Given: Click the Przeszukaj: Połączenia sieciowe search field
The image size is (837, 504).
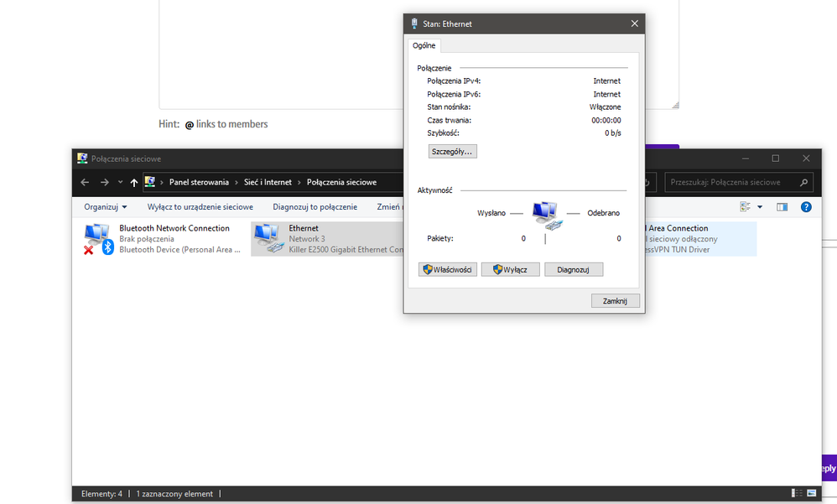Looking at the screenshot, I should 730,182.
